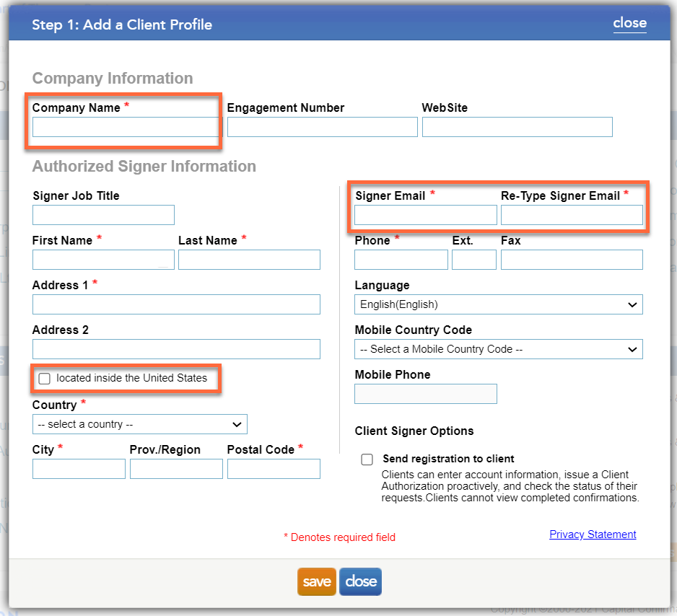
Task: Check the located inside the United States box
Action: [45, 379]
